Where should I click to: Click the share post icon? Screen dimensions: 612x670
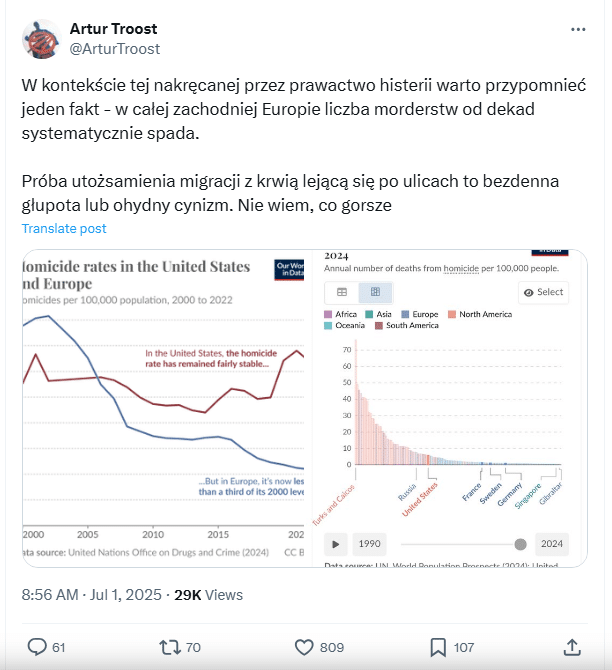click(x=572, y=647)
